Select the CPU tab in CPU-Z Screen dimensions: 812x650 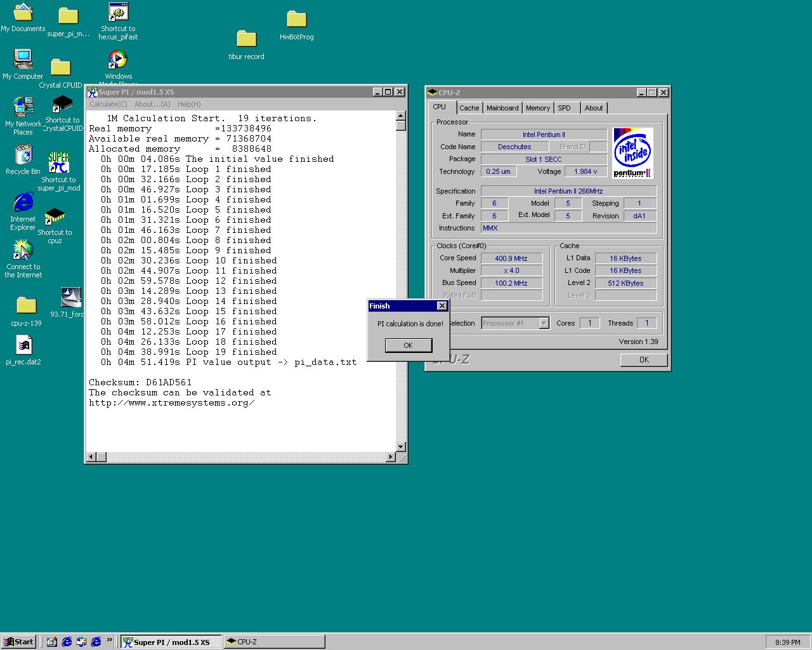(x=440, y=107)
